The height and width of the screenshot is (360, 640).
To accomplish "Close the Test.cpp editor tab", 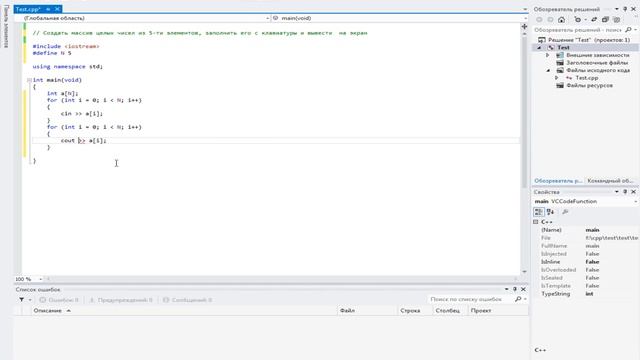I will click(57, 9).
